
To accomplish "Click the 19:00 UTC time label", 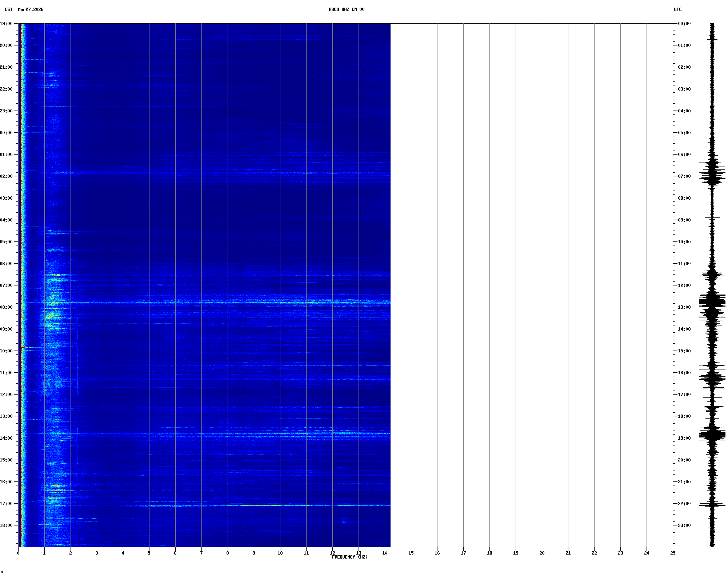I will click(x=684, y=438).
